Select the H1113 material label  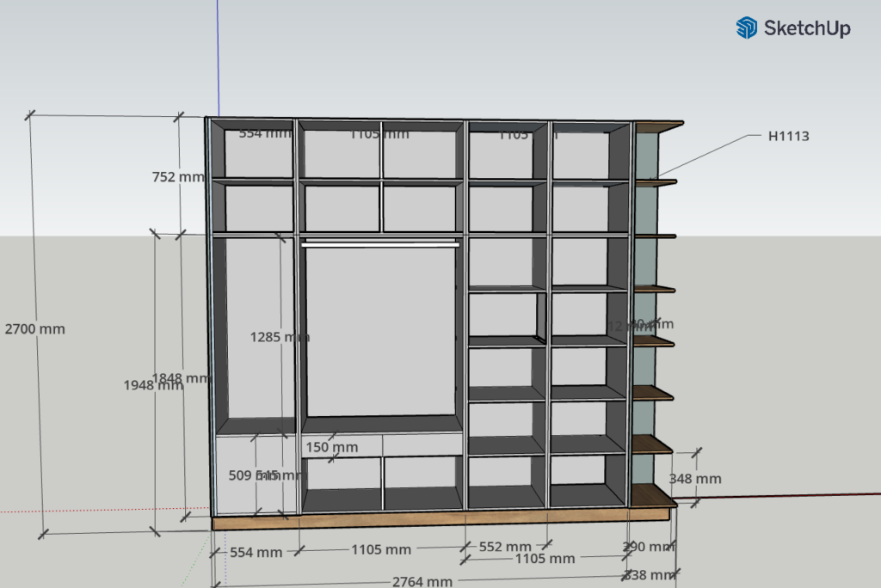[788, 136]
